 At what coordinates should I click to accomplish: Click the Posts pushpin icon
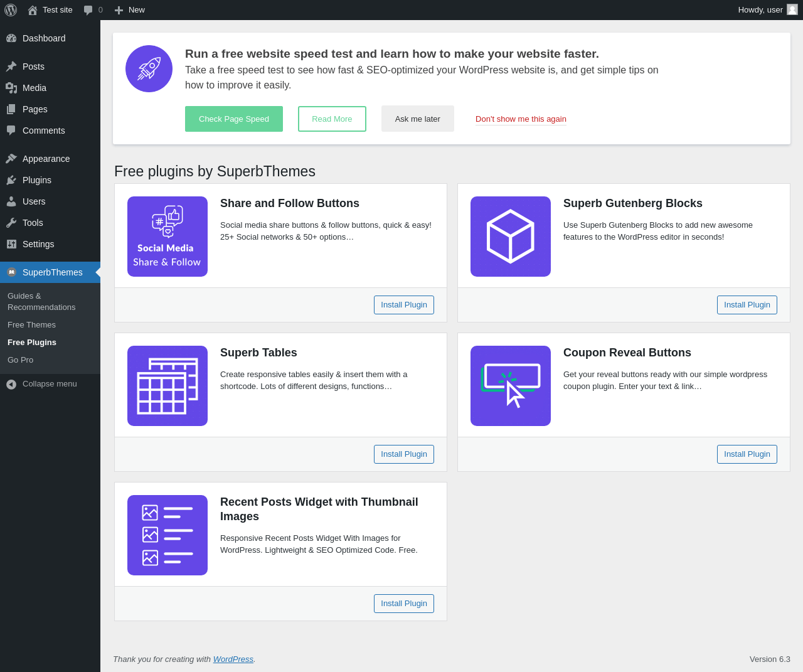click(11, 67)
